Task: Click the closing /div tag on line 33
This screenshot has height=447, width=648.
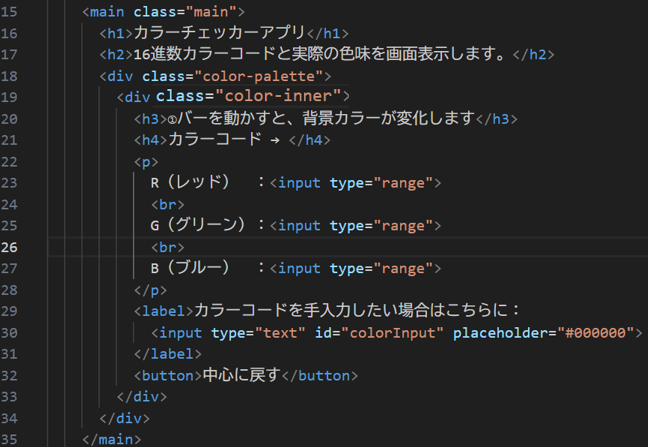Action: [142, 397]
